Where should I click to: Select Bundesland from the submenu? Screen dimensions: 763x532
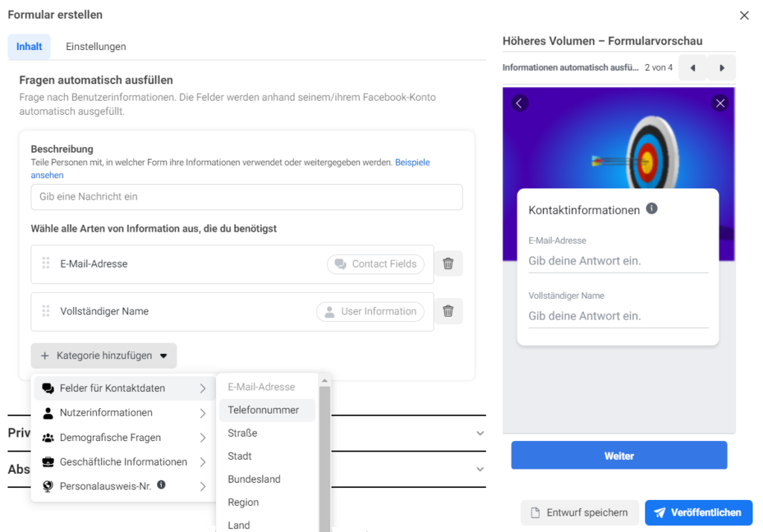click(x=267, y=479)
